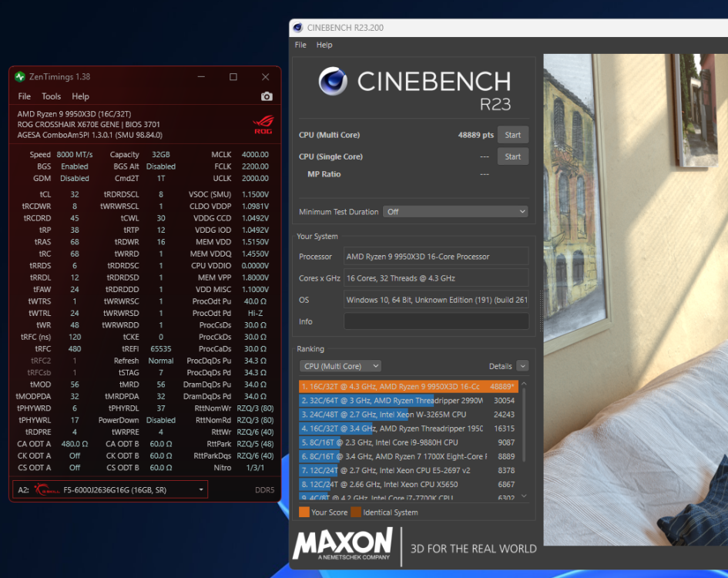Maximize the ZenTimings window
The width and height of the screenshot is (728, 578).
point(233,76)
